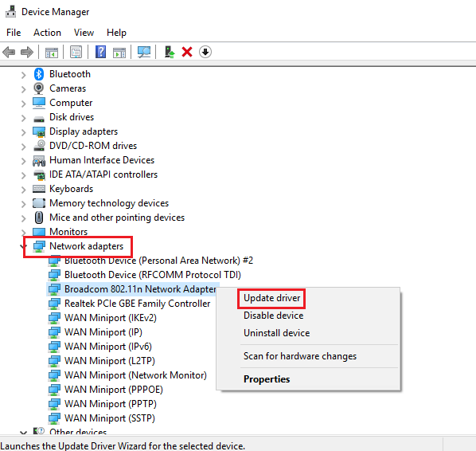Click the IDE ATA/ATAPI controllers icon
This screenshot has width=476, height=451.
tap(39, 175)
